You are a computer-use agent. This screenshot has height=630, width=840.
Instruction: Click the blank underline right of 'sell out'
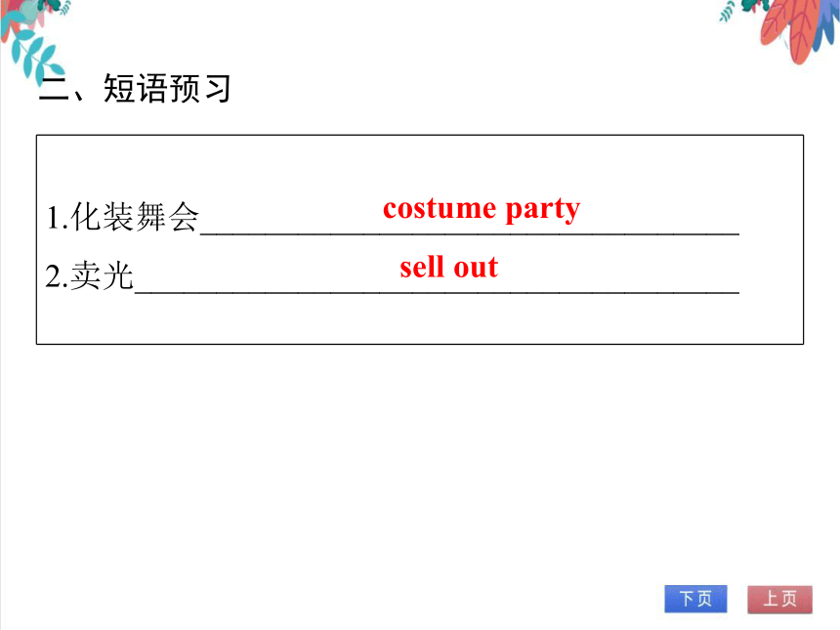pyautogui.click(x=619, y=291)
